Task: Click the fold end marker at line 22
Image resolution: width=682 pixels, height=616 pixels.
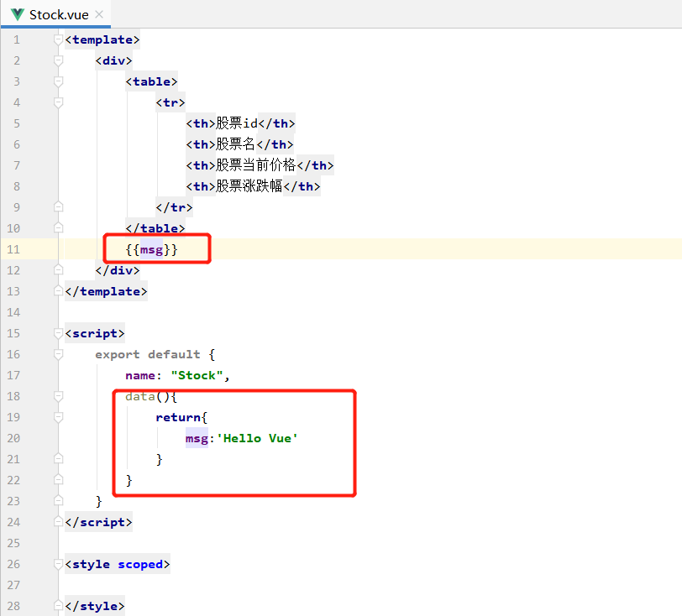Action: click(58, 479)
